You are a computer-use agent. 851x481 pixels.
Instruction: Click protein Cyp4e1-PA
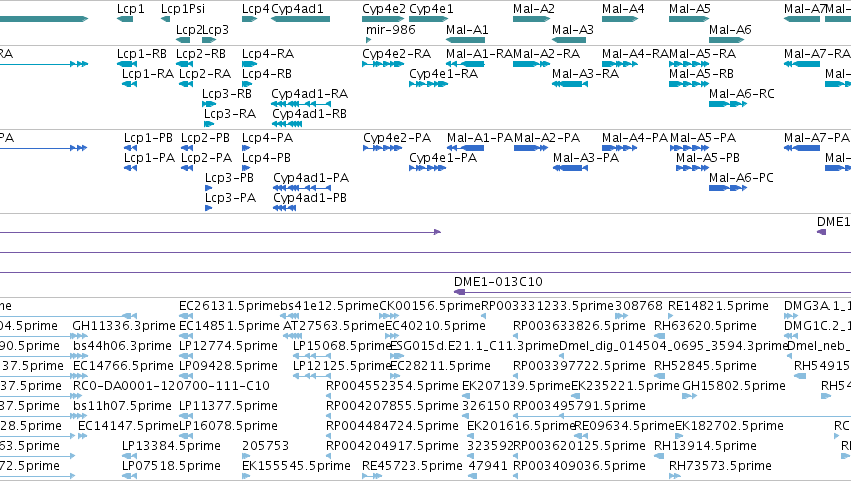[x=428, y=168]
